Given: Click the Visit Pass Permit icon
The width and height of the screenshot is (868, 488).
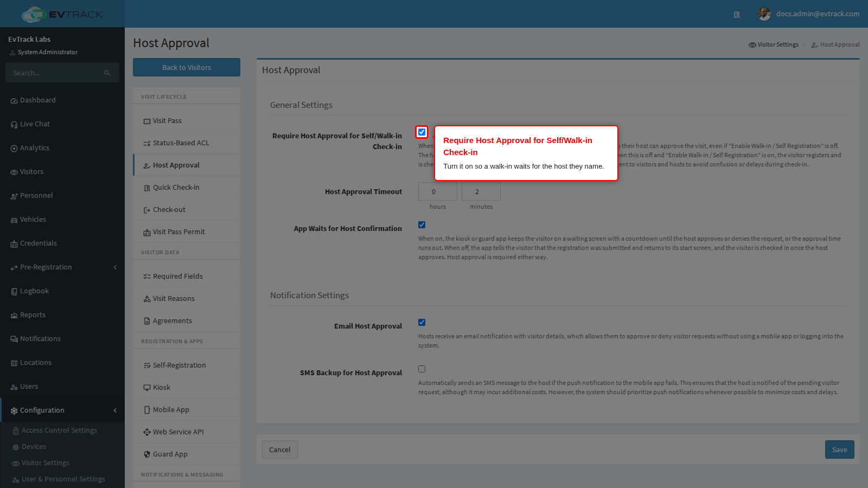Looking at the screenshot, I should click(x=147, y=233).
